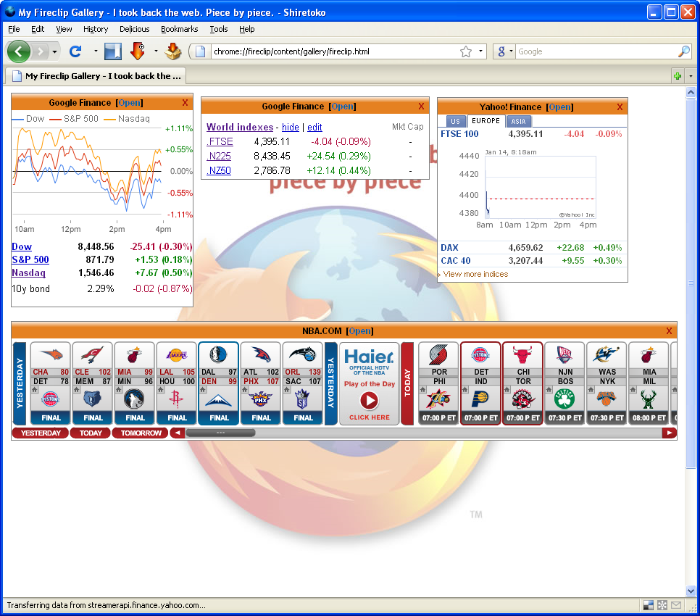The height and width of the screenshot is (616, 700).
Task: Click the S&P 500 link
Action: [30, 259]
